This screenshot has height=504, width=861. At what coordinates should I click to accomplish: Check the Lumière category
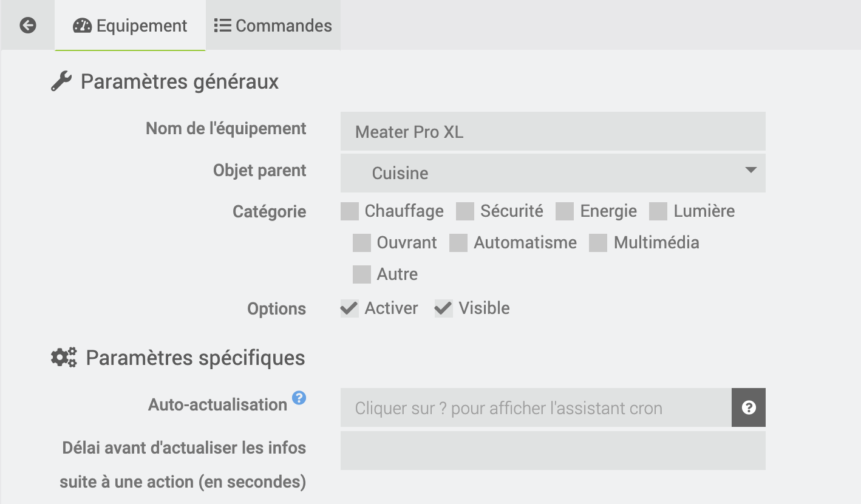click(658, 211)
